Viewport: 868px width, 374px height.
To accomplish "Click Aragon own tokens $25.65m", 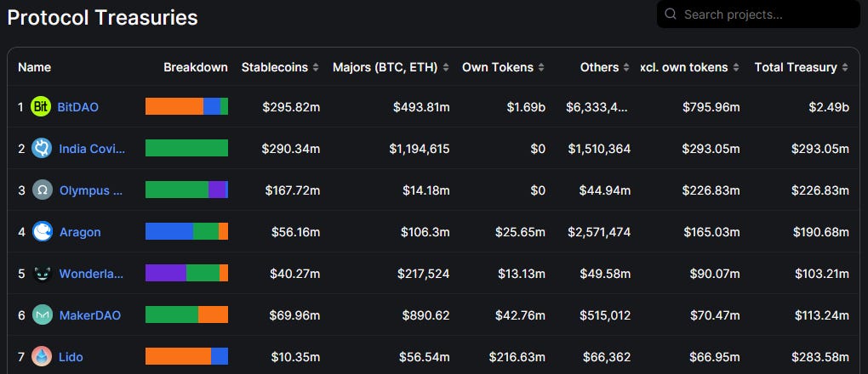I will pyautogui.click(x=520, y=232).
